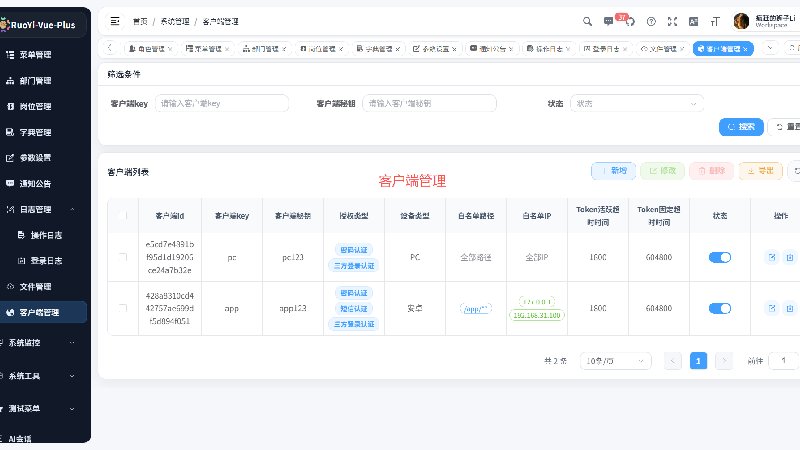Open the help question-mark icon
Image resolution: width=800 pixels, height=450 pixels.
point(651,21)
